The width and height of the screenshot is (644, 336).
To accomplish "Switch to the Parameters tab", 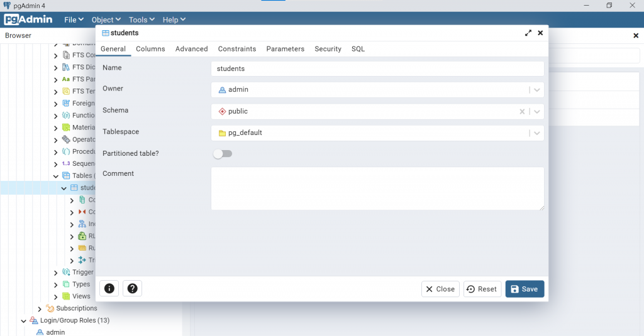I will point(285,49).
